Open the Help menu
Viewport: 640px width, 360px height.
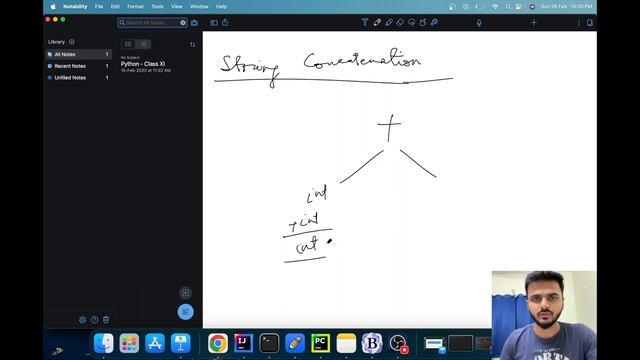[x=221, y=7]
